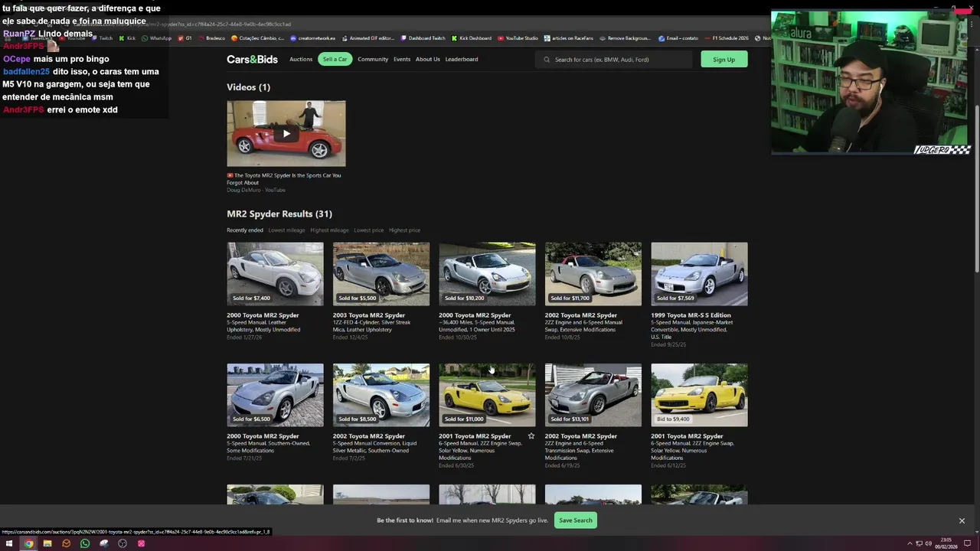The image size is (980, 551).
Task: Open the $10,200 2000 MR2 Spyder thumbnail
Action: pyautogui.click(x=487, y=274)
